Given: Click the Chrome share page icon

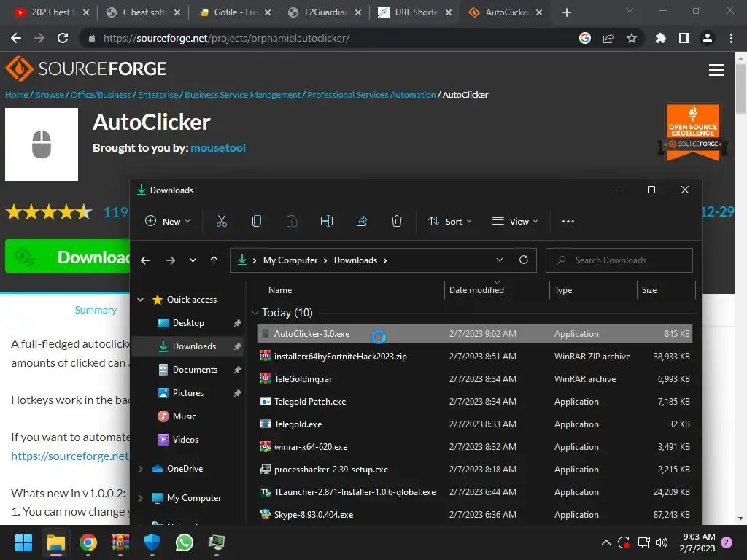Looking at the screenshot, I should point(608,38).
